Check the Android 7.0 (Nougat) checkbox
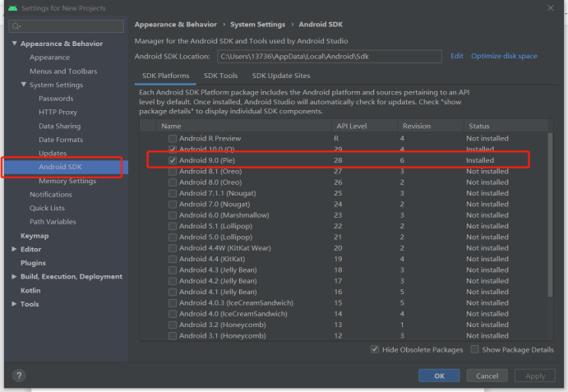This screenshot has height=392, width=568. (x=173, y=205)
